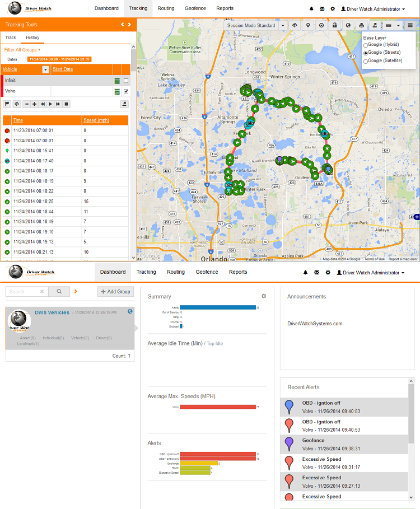This screenshot has width=420, height=509.
Task: Expand Filter All Groups
Action: click(22, 50)
